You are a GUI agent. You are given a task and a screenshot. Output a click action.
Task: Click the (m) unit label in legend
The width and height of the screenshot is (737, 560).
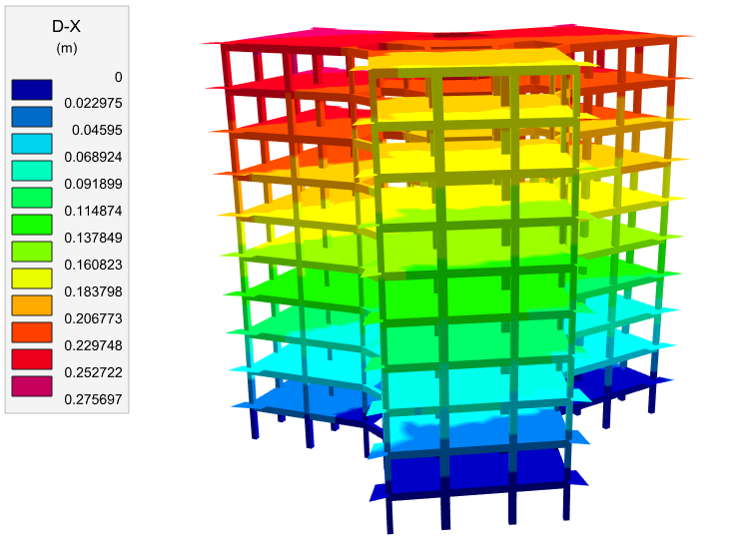[x=66, y=47]
